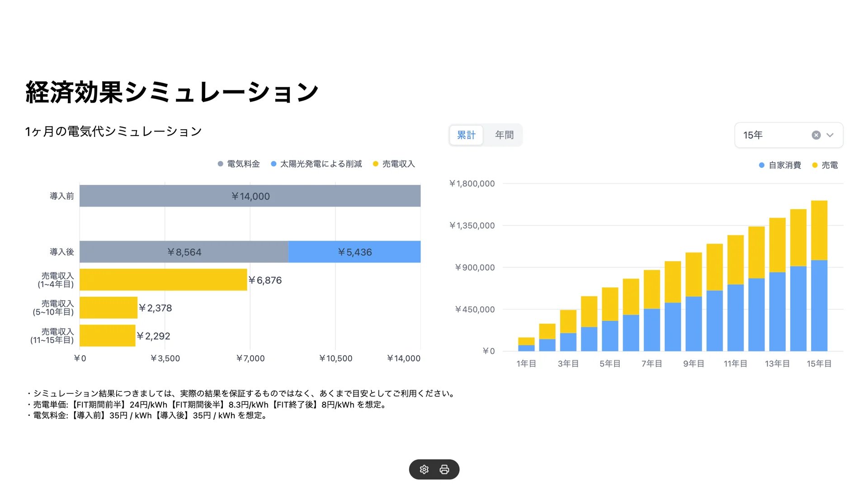This screenshot has height=489, width=868.
Task: Click the 売電単価 note line
Action: point(207,405)
